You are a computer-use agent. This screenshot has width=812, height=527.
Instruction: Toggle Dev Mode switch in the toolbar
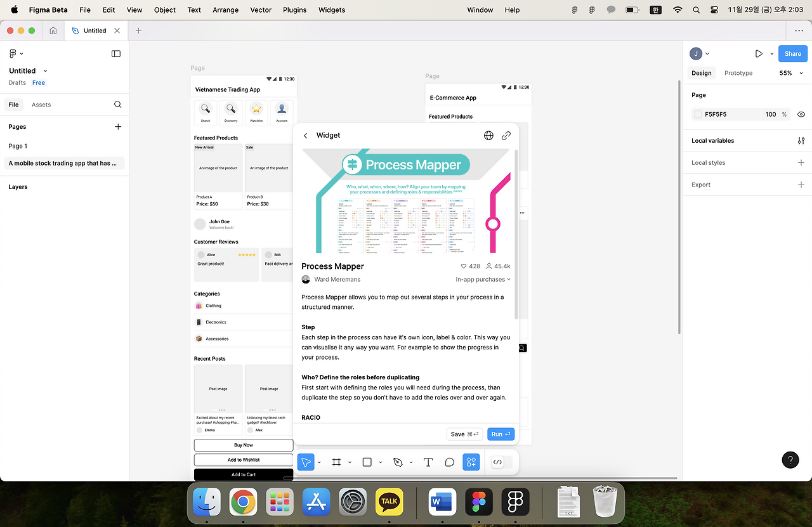tap(502, 462)
